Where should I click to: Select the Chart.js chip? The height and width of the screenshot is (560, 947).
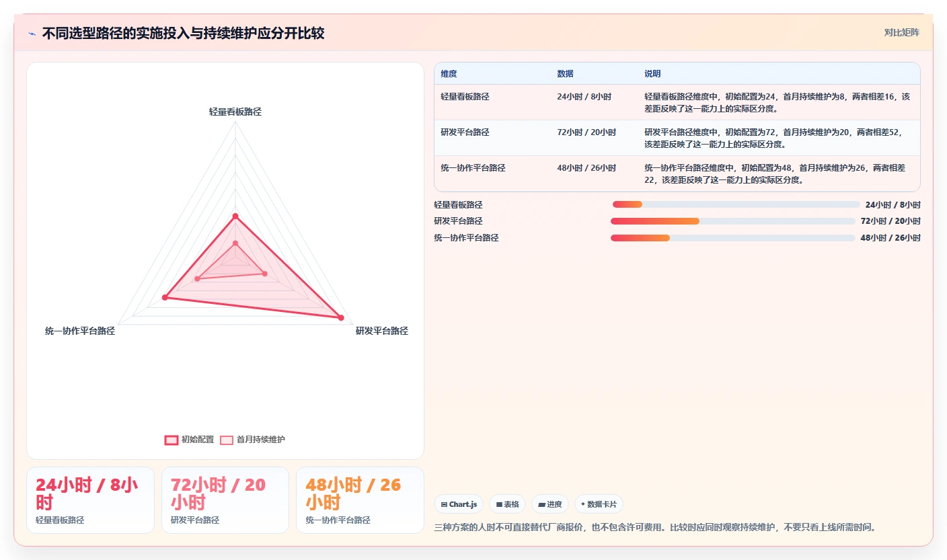click(x=459, y=504)
